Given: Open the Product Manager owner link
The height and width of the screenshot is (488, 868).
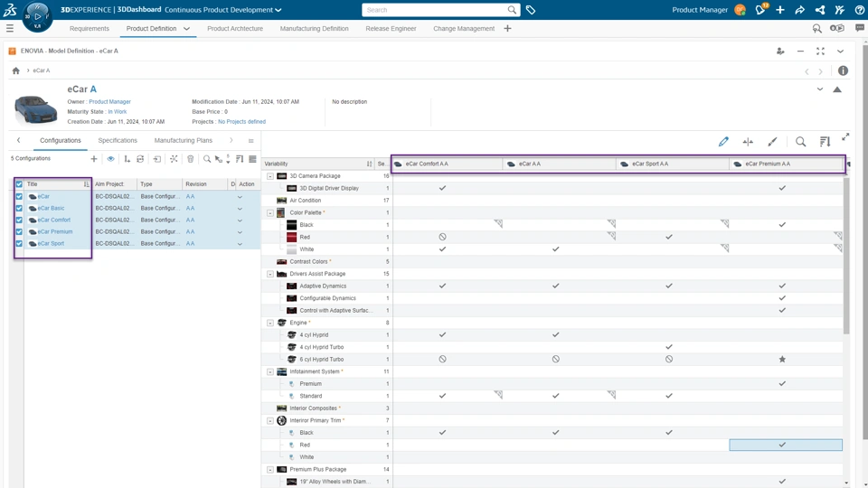Looking at the screenshot, I should click(109, 102).
